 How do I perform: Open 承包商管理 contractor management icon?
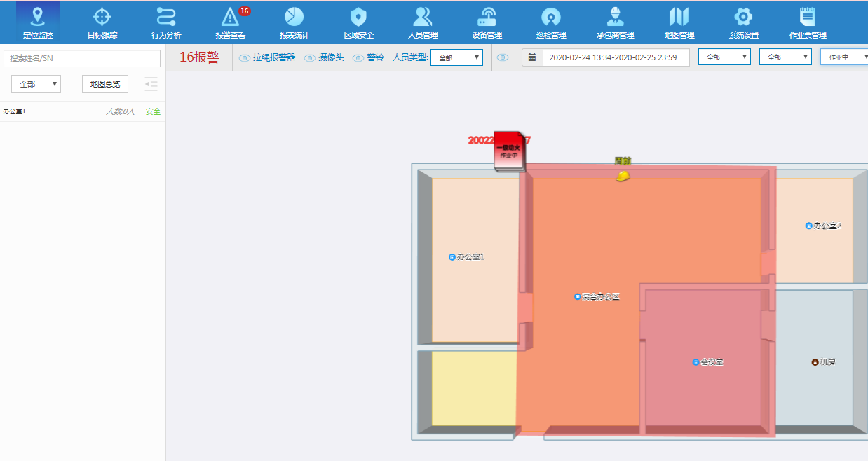tap(615, 22)
